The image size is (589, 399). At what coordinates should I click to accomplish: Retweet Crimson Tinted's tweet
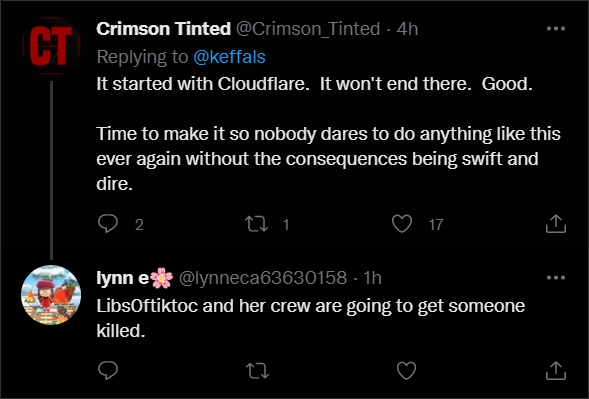point(257,224)
